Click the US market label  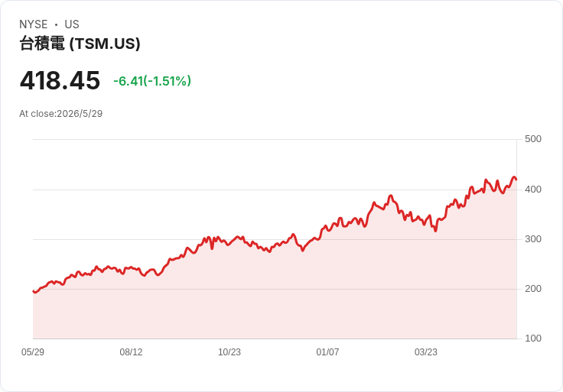pos(72,24)
